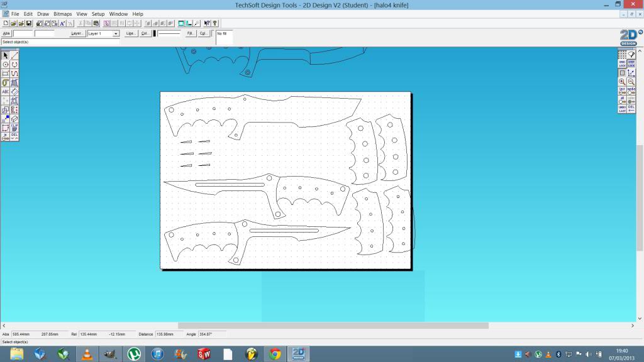
Task: Open SolidWorks from the taskbar
Action: pos(204,354)
